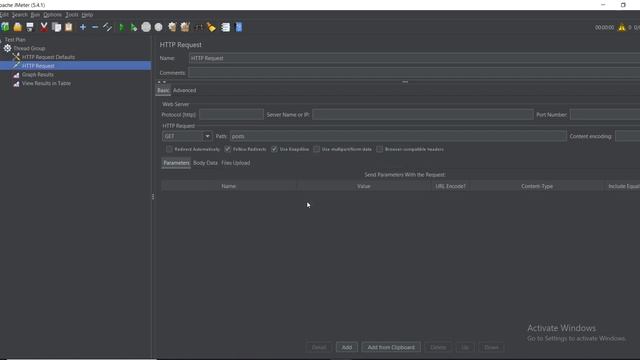
Task: Select Thread Group in the tree
Action: click(29, 48)
